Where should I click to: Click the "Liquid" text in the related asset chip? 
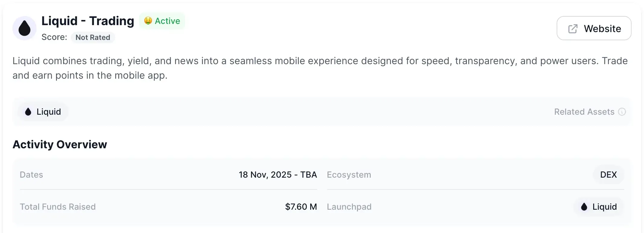49,112
